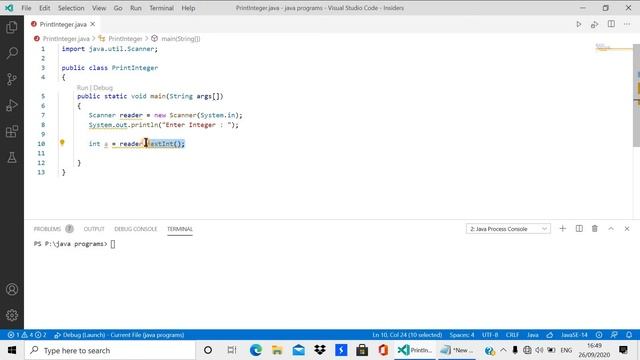The height and width of the screenshot is (360, 640).
Task: Click the notifications bell in status bar
Action: click(x=629, y=335)
